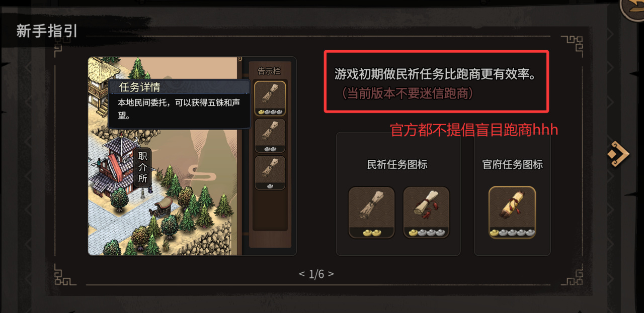
Task: Click the 民祈 task icon with gold ingots
Action: [x=371, y=212]
